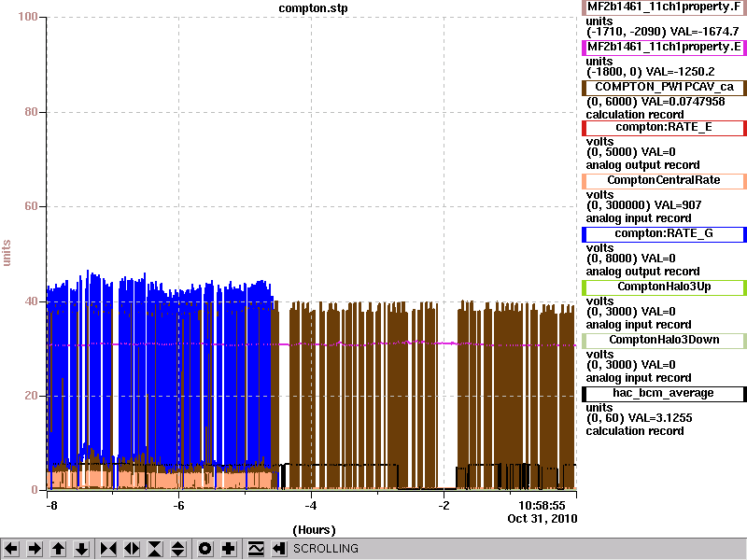Click the 10:58:55 timestamp label
The width and height of the screenshot is (747, 560).
pyautogui.click(x=542, y=506)
